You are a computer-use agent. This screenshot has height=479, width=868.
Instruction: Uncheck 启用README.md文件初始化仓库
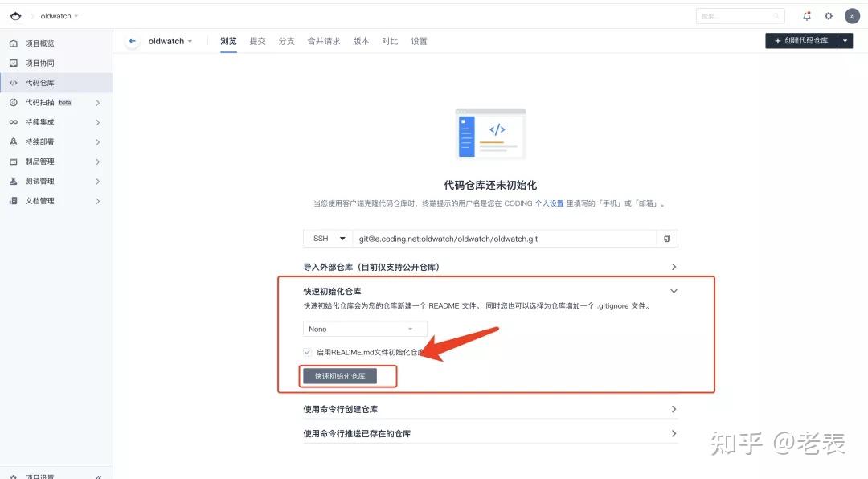pyautogui.click(x=307, y=351)
